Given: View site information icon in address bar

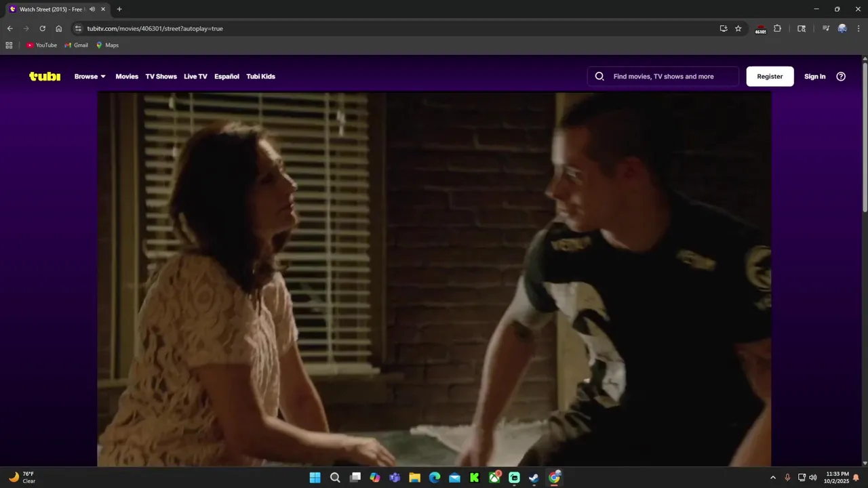Looking at the screenshot, I should 78,28.
